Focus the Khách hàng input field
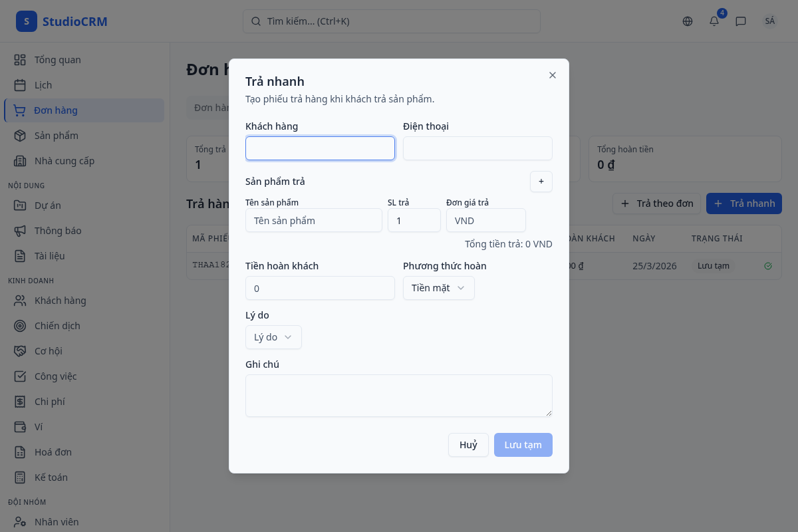This screenshot has width=798, height=532. [320, 148]
